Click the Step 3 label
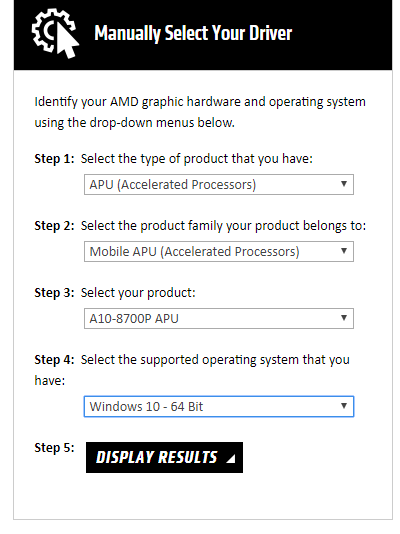Screen dimensions: 400x534 [x=54, y=293]
